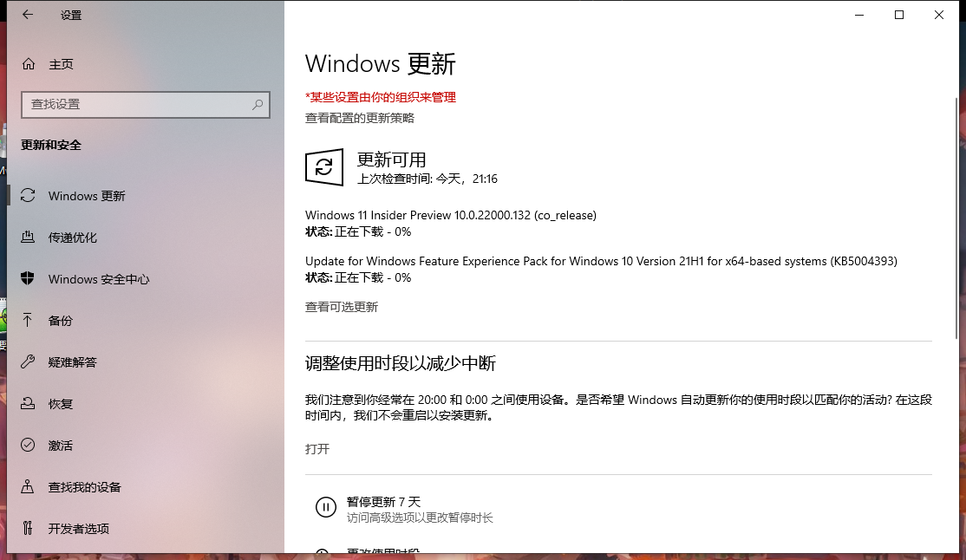
Task: Select the 传递优化 icon in sidebar
Action: pyautogui.click(x=29, y=238)
